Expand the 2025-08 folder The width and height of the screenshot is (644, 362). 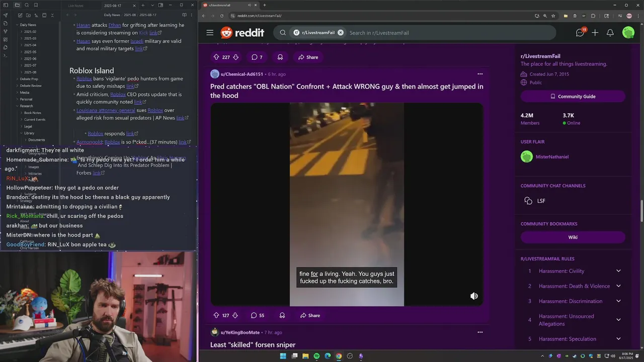tap(30, 72)
